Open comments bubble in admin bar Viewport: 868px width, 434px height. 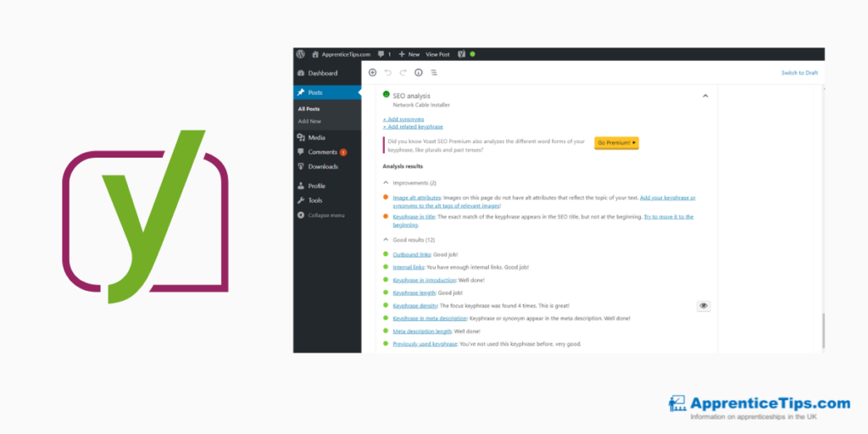tap(384, 54)
